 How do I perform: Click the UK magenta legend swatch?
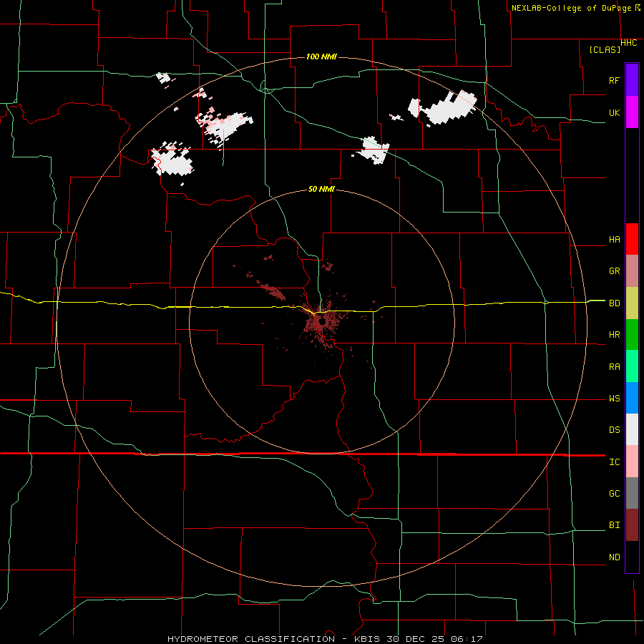tap(632, 112)
